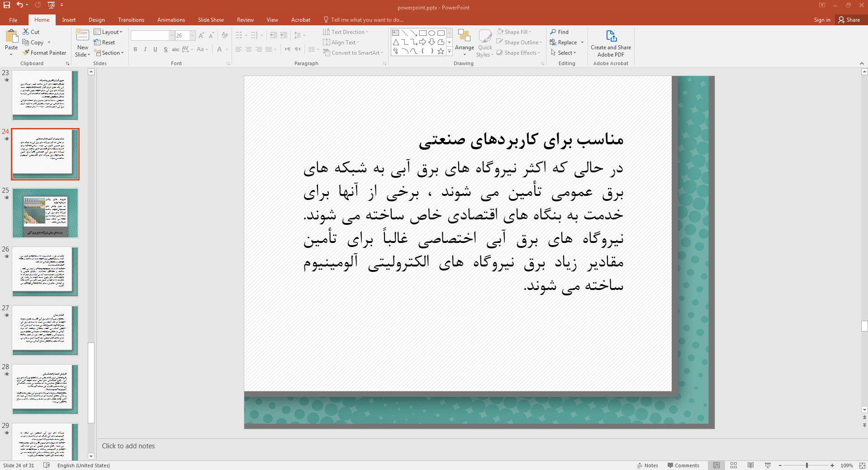Toggle Bold formatting
868x470 pixels.
(135, 49)
